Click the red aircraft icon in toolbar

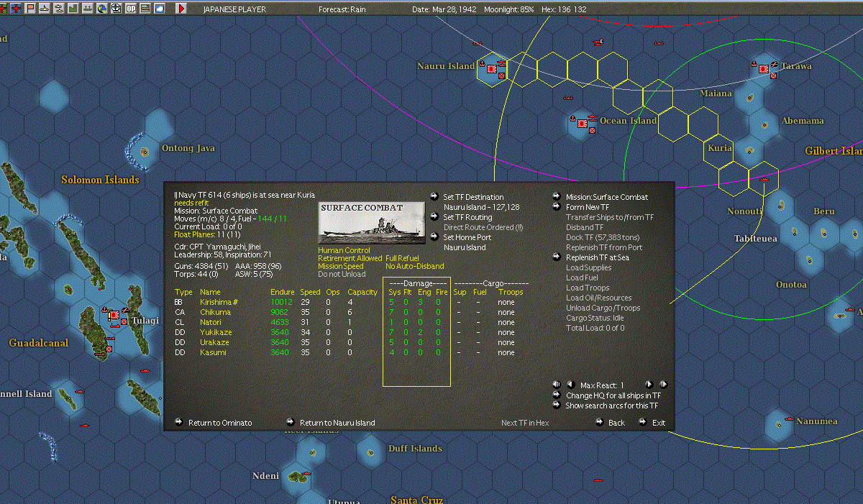[x=16, y=9]
